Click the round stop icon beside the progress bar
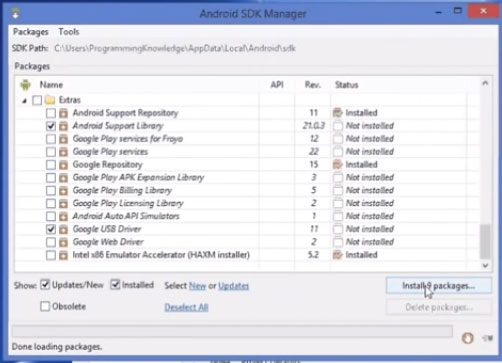 [467, 338]
